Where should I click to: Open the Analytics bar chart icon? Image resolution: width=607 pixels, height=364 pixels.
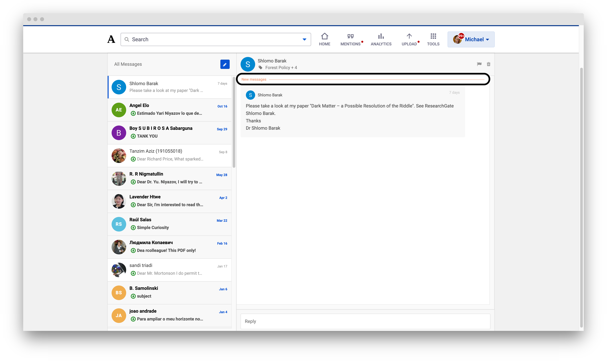[x=381, y=36]
